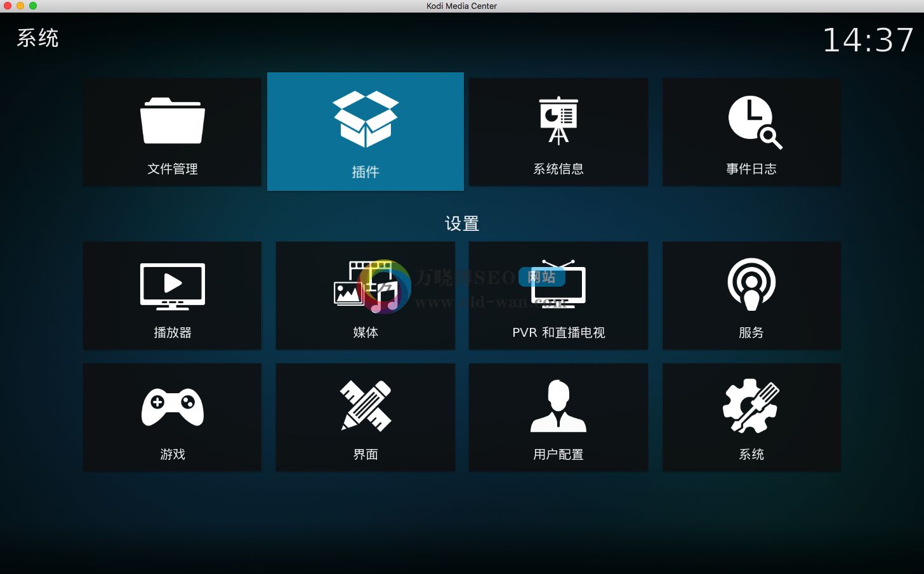Open 界面 pencil and ruler icon
Viewport: 924px width, 574px height.
(x=366, y=407)
